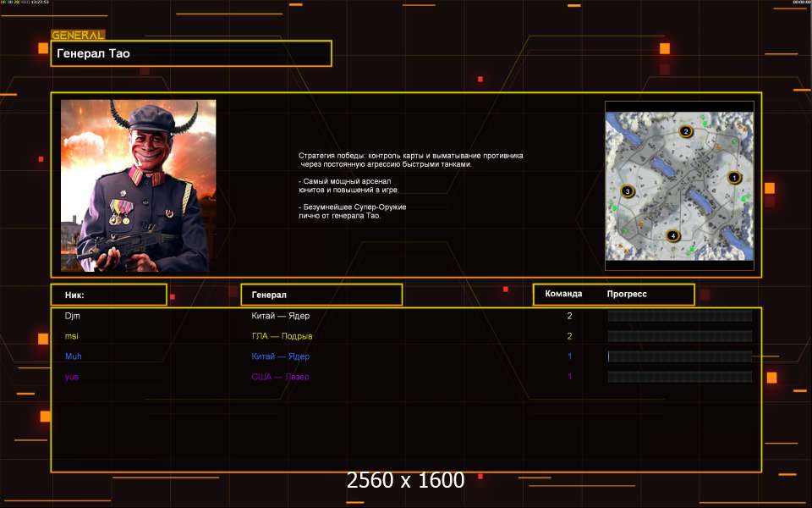Click start position marker 2 on minimap

click(686, 131)
